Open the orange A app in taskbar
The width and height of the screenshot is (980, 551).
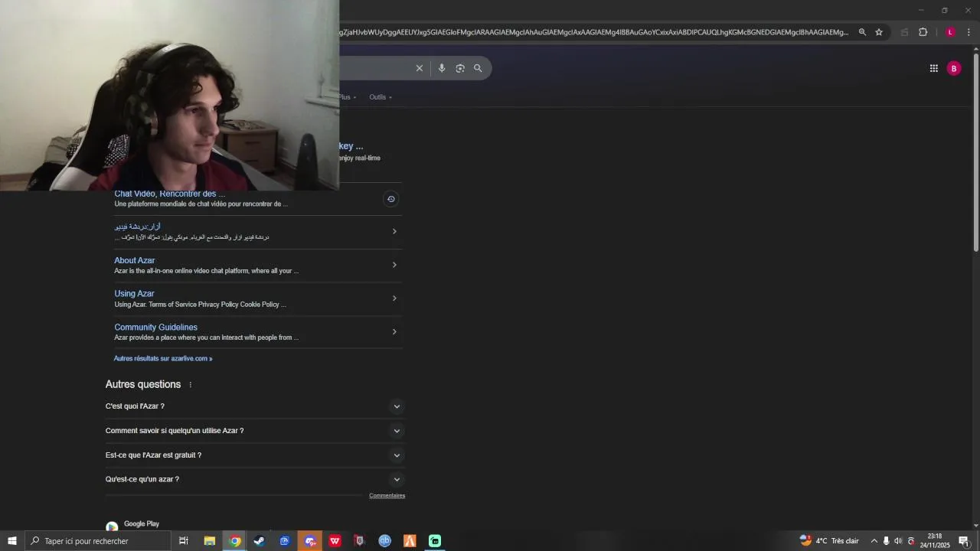(x=410, y=541)
